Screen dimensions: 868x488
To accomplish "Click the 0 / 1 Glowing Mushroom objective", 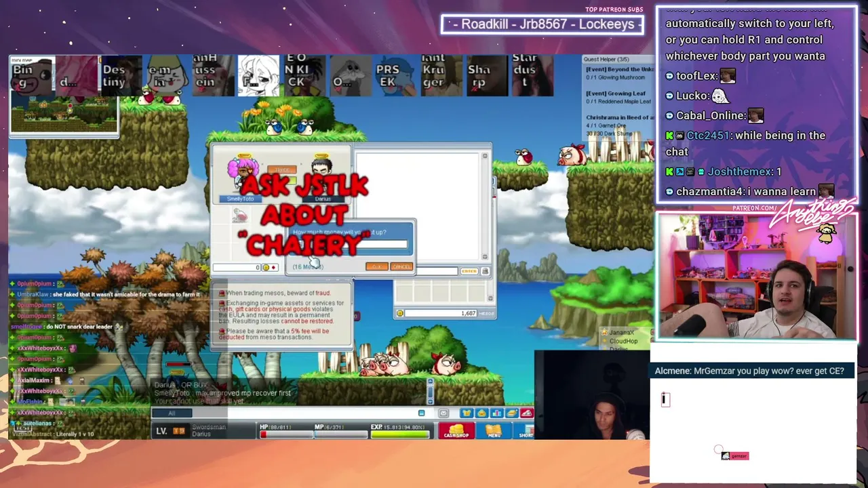I will click(616, 77).
